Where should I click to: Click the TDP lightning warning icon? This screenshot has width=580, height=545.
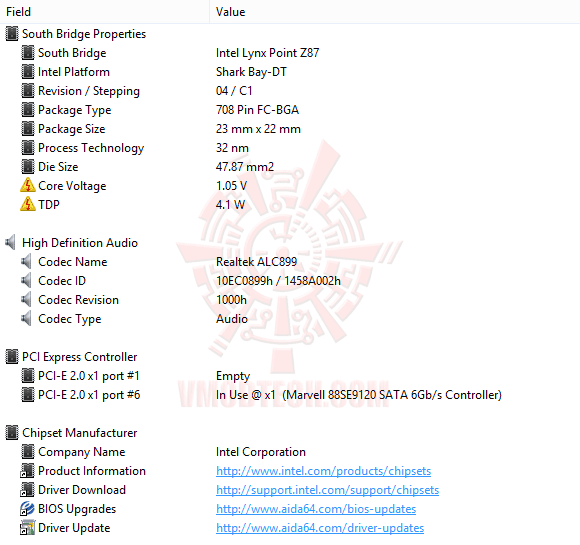click(28, 204)
